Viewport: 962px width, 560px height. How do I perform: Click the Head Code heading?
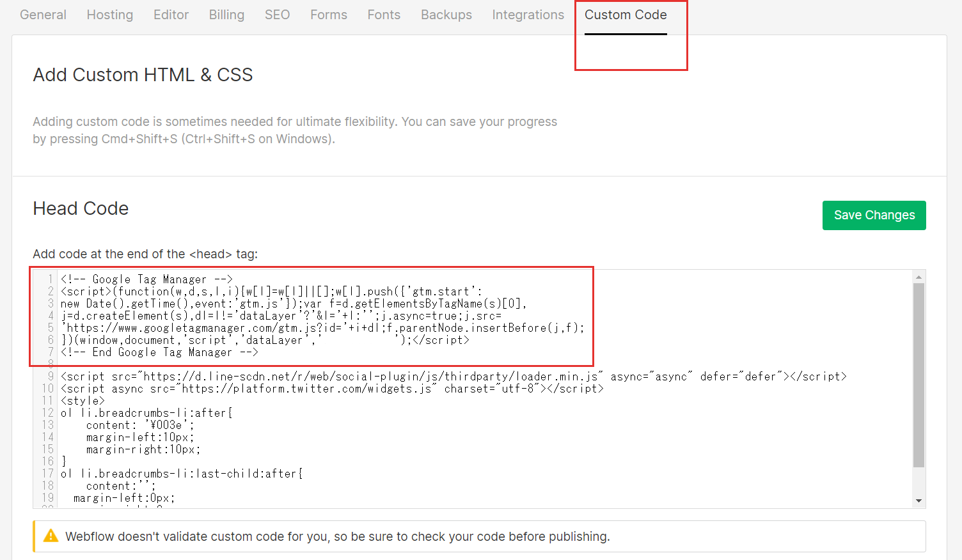pyautogui.click(x=81, y=208)
